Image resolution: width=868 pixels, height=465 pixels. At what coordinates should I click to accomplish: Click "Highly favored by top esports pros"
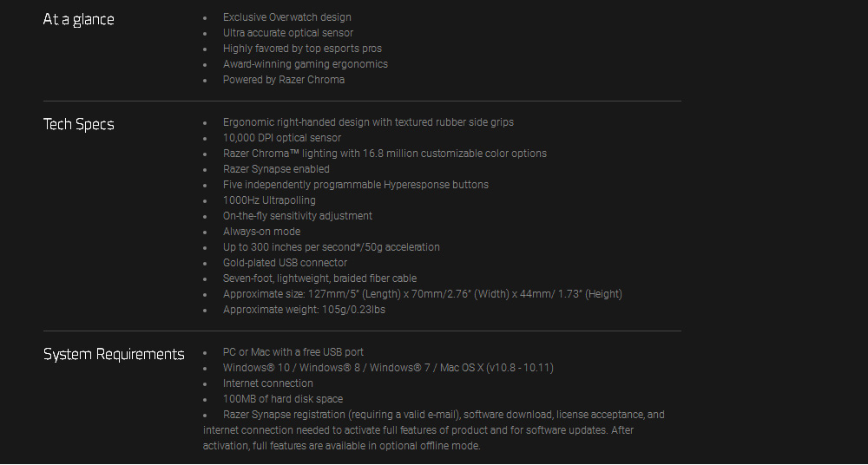point(302,49)
